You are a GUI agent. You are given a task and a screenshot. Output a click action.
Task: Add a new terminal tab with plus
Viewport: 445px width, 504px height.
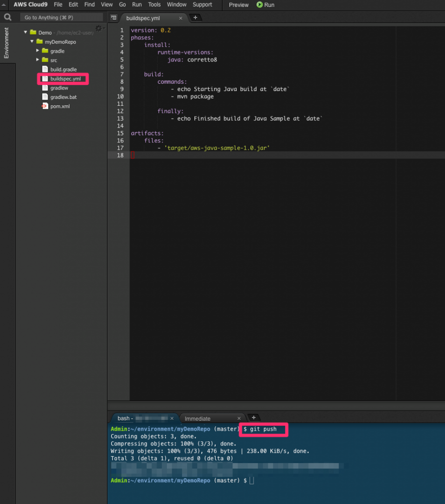point(254,417)
